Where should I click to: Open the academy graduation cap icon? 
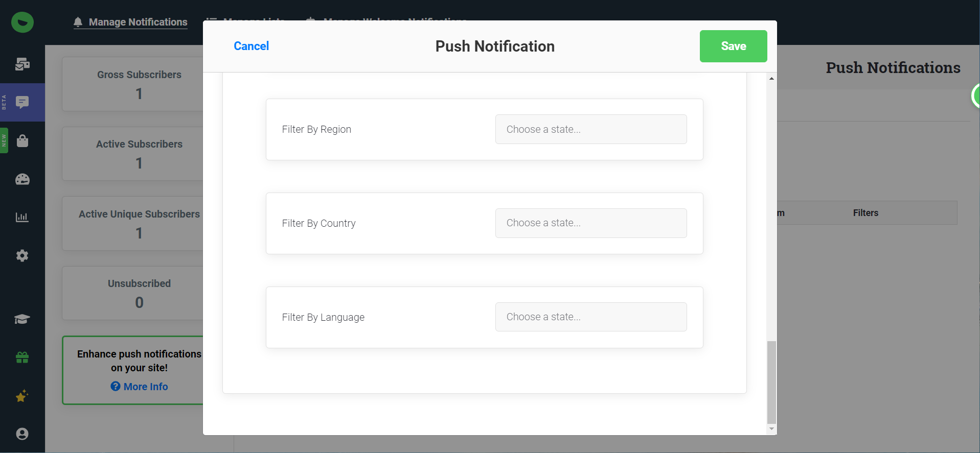pyautogui.click(x=22, y=319)
